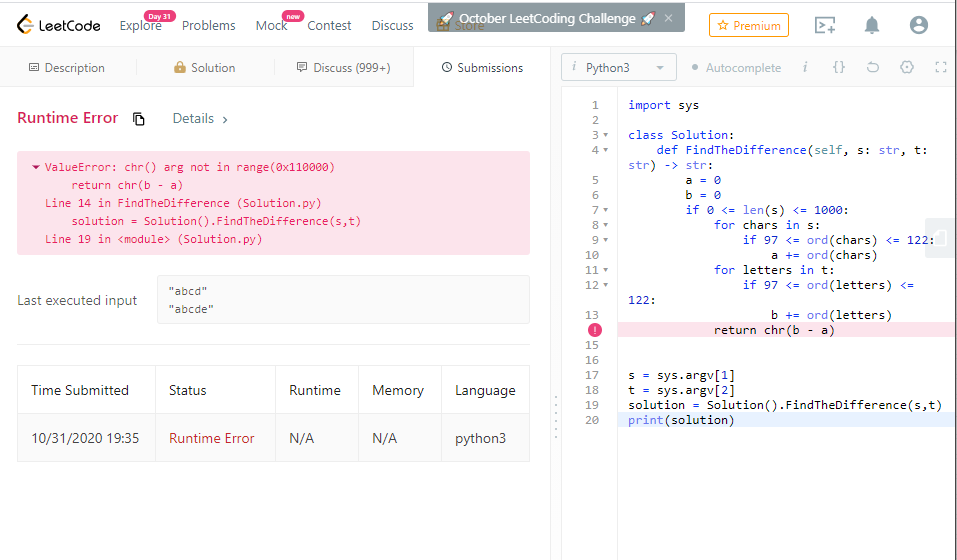Collapse code fold arrow at line 4
Screen dimensions: 957x560
coord(605,150)
